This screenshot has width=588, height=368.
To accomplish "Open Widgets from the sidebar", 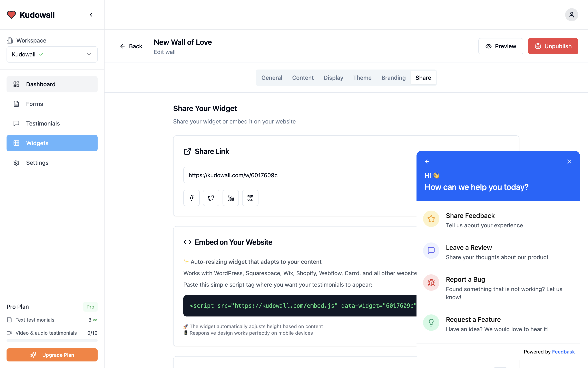I will [x=52, y=143].
